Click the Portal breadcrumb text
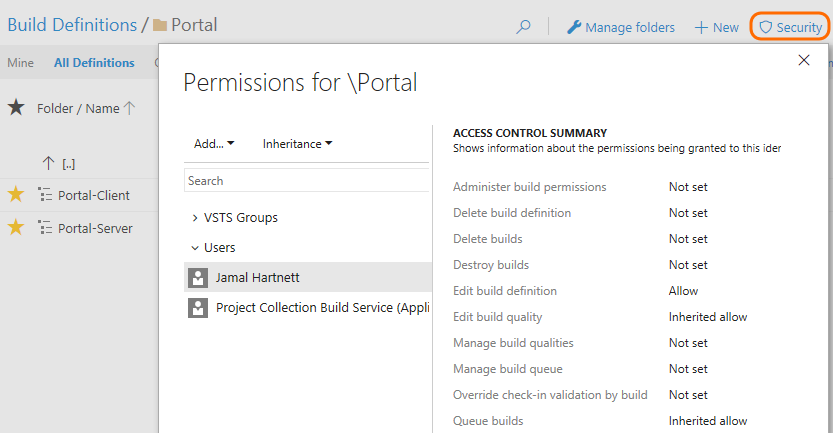The image size is (833, 433). point(194,25)
